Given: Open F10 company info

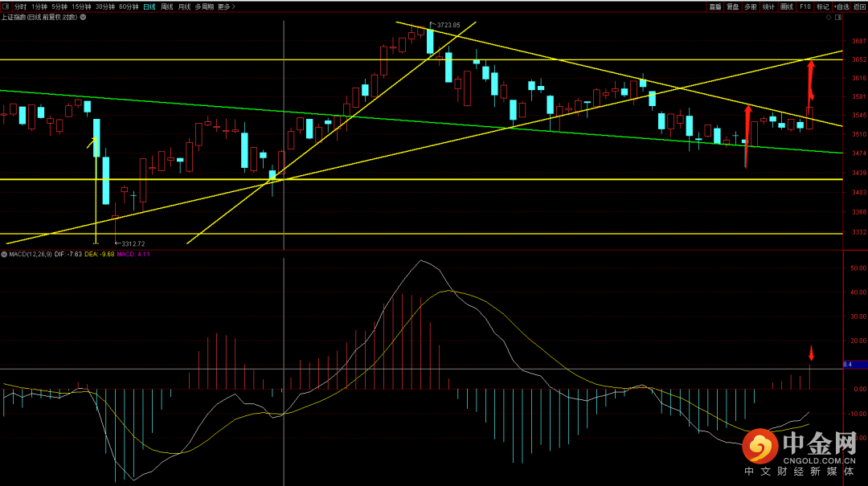Looking at the screenshot, I should click(x=805, y=6).
